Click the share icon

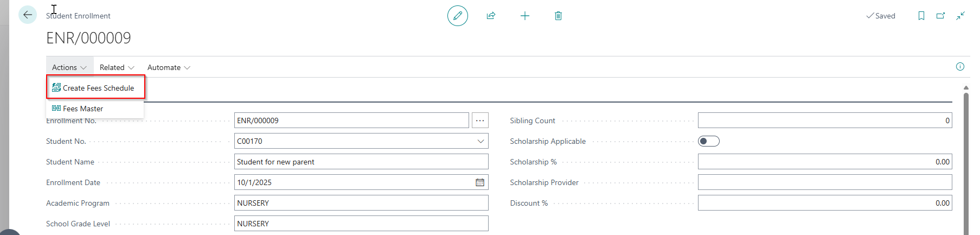coord(491,16)
